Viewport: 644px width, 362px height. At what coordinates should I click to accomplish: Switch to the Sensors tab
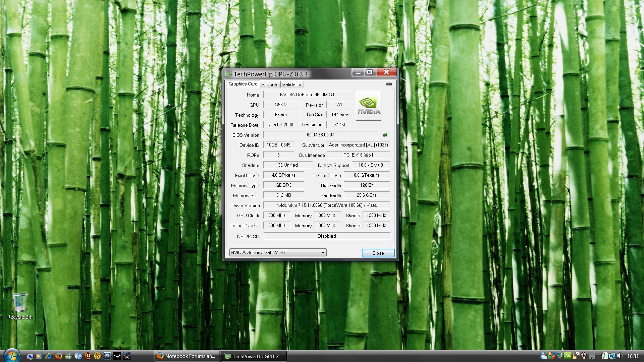pyautogui.click(x=270, y=84)
